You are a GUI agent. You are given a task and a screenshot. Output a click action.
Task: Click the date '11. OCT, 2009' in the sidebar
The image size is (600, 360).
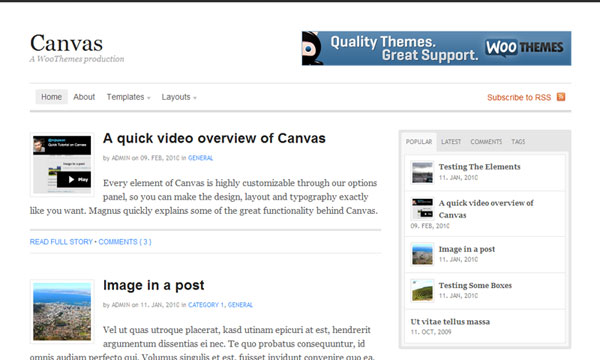point(431,332)
